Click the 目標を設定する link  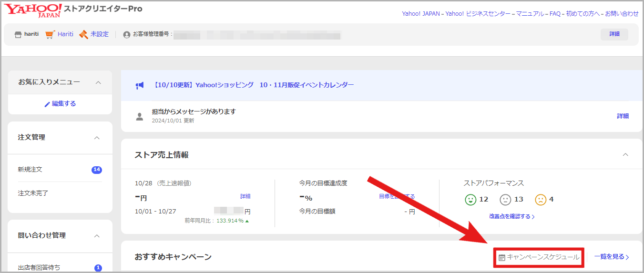397,196
